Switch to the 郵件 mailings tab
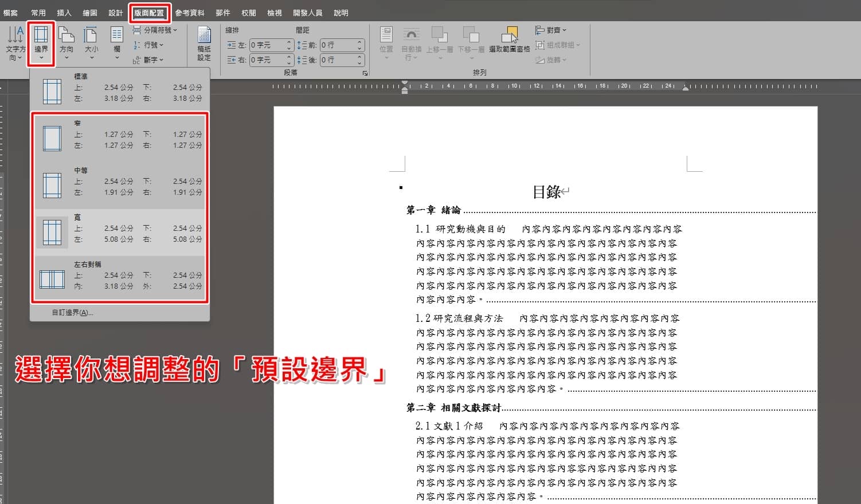This screenshot has width=861, height=504. (223, 13)
